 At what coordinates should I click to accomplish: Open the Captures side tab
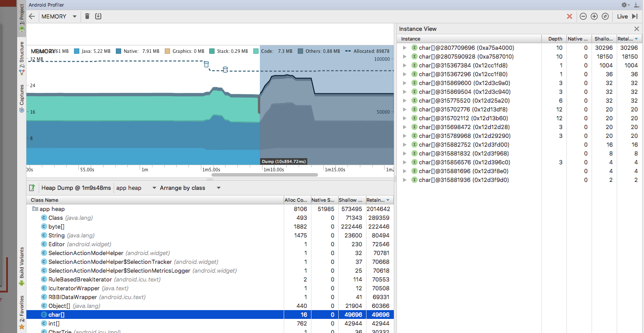coord(22,98)
